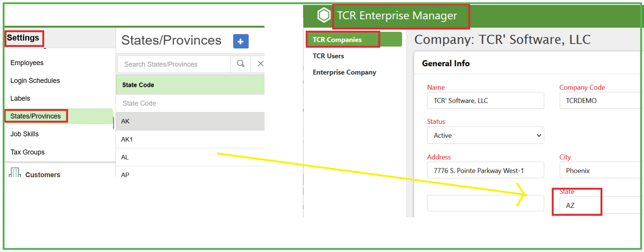The image size is (644, 252).
Task: Clear search with the X icon
Action: pyautogui.click(x=260, y=64)
